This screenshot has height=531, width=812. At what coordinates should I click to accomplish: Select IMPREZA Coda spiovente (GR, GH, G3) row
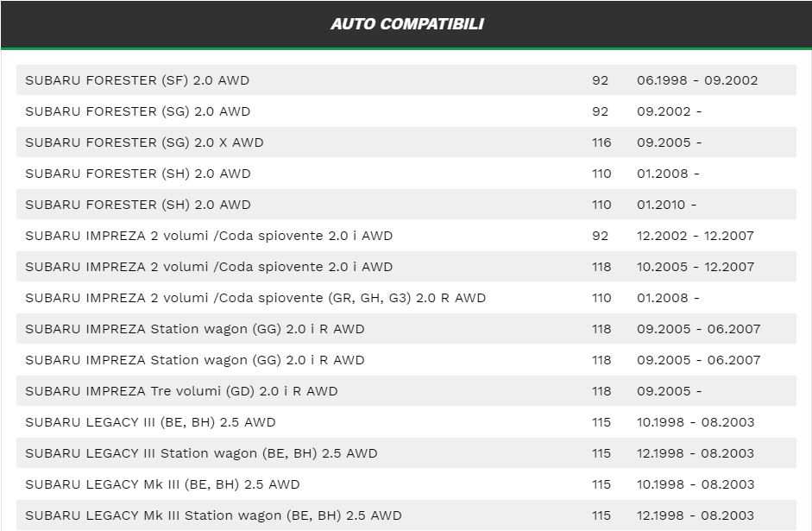[x=406, y=298]
